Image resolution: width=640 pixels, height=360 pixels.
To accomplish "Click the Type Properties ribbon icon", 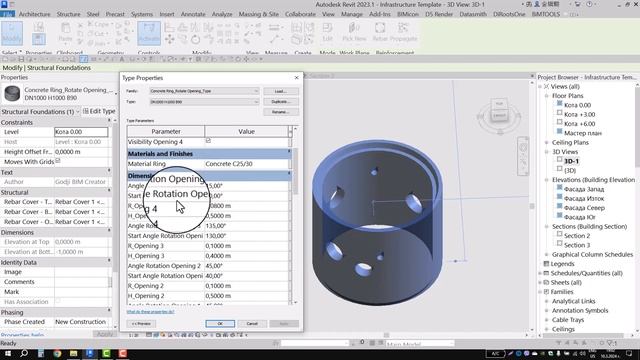I will [38, 28].
